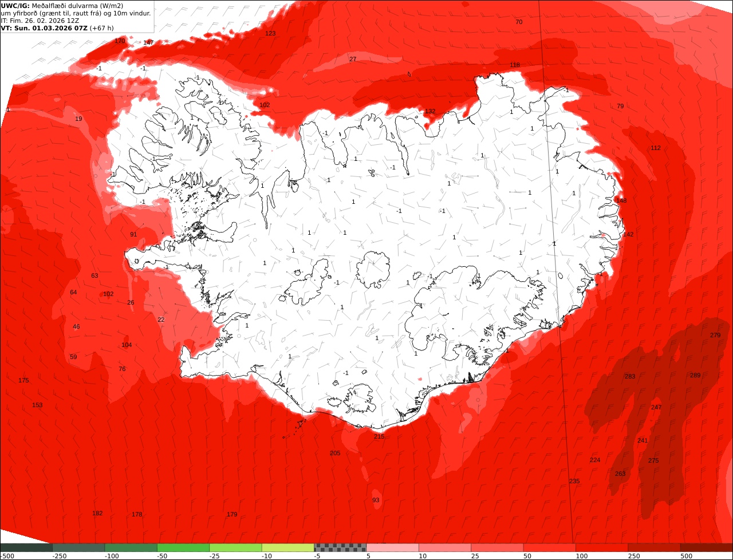Screen dimensions: 733x560
Task: Click the flux value 153 on the map
Action: (x=37, y=405)
